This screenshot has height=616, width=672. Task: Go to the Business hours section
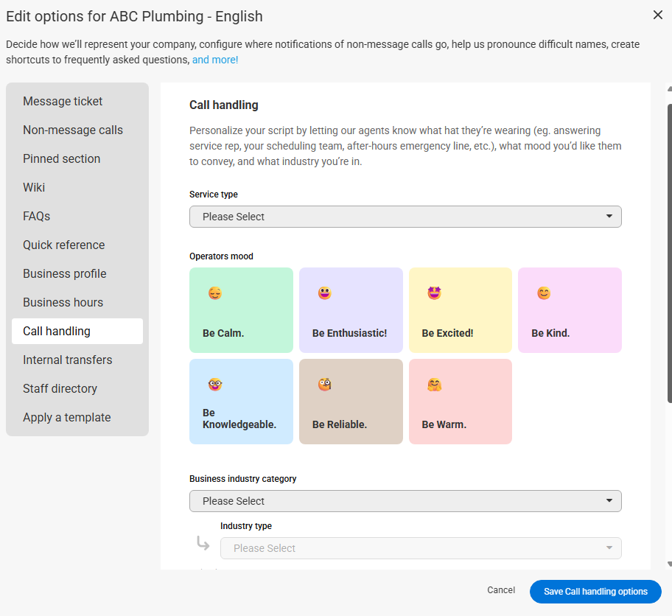tap(63, 302)
